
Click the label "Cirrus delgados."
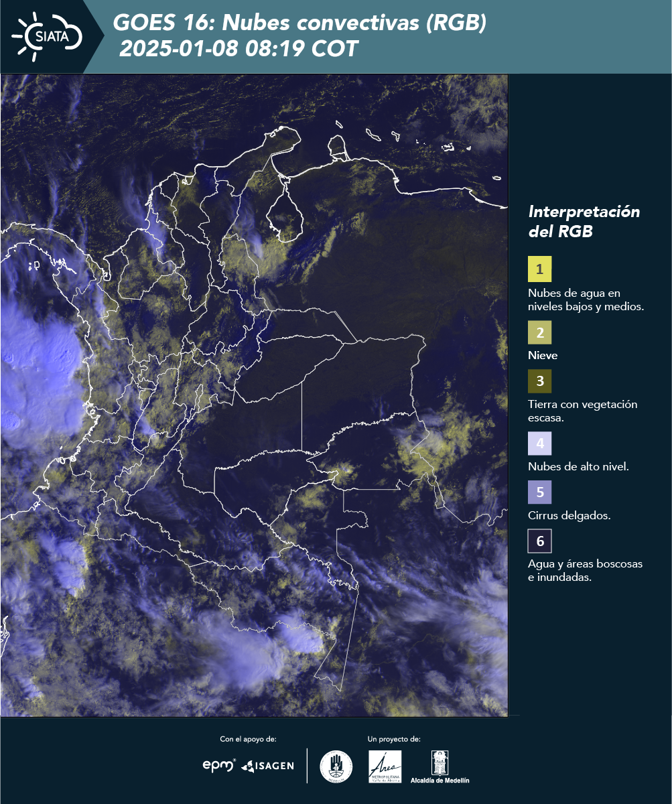pyautogui.click(x=569, y=516)
